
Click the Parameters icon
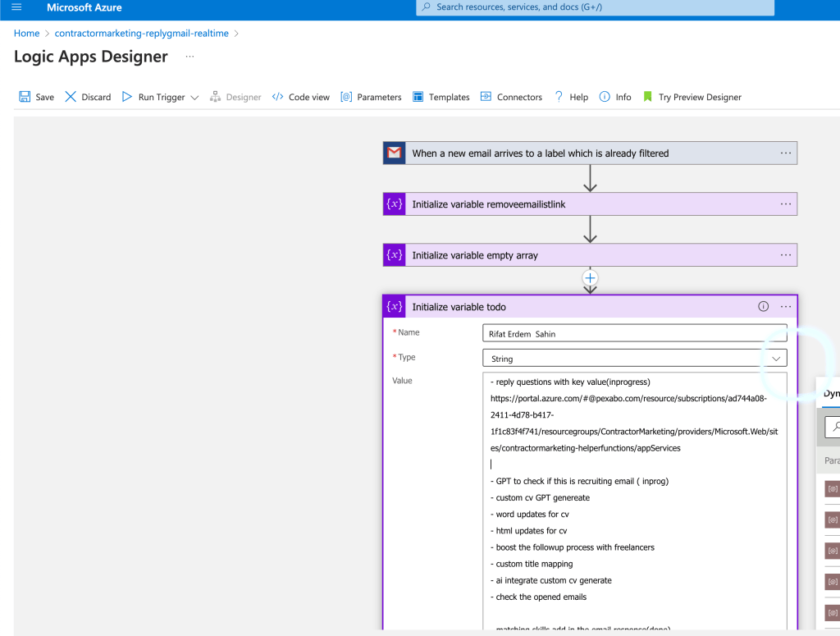coord(346,97)
